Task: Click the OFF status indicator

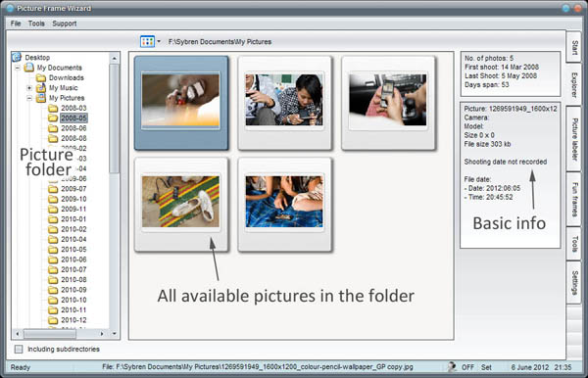Action: coord(467,367)
